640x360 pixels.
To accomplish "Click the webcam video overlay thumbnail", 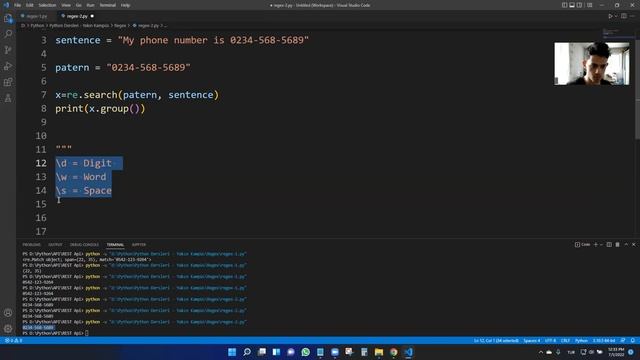I will (x=591, y=63).
